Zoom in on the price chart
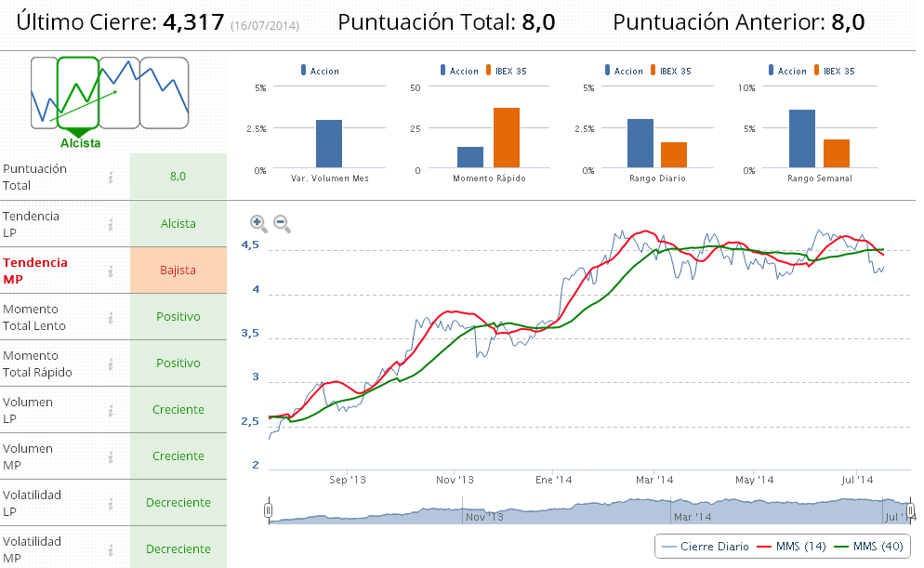Screen dimensions: 924x568 coord(258,223)
